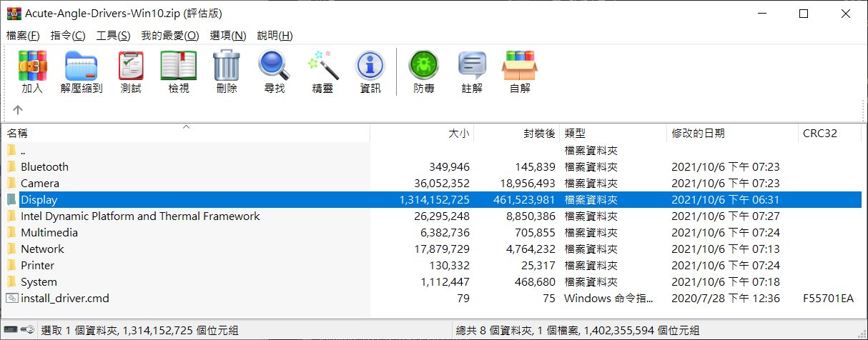868x340 pixels.
Task: Click the 自解 (SFX) box icon
Action: click(x=520, y=71)
